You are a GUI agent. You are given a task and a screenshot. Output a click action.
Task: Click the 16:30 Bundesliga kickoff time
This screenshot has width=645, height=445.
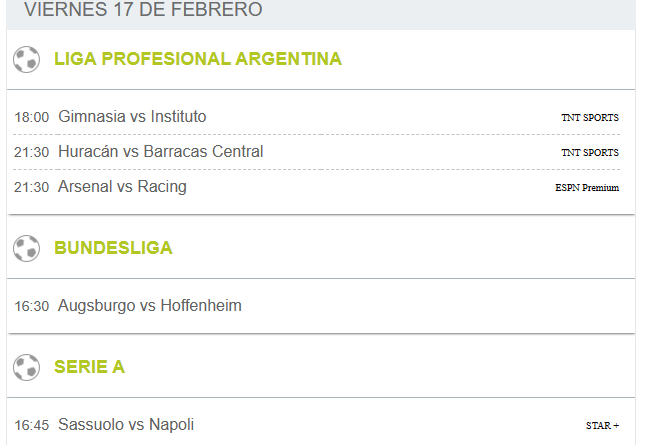pyautogui.click(x=32, y=306)
